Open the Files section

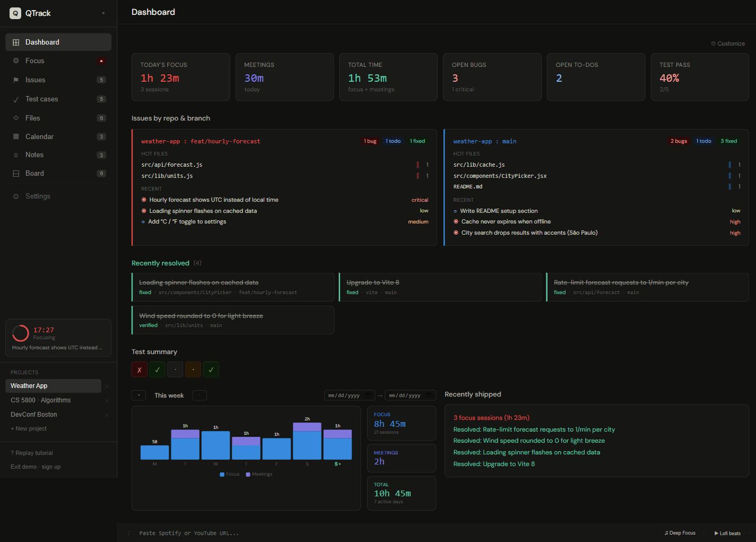pyautogui.click(x=58, y=118)
